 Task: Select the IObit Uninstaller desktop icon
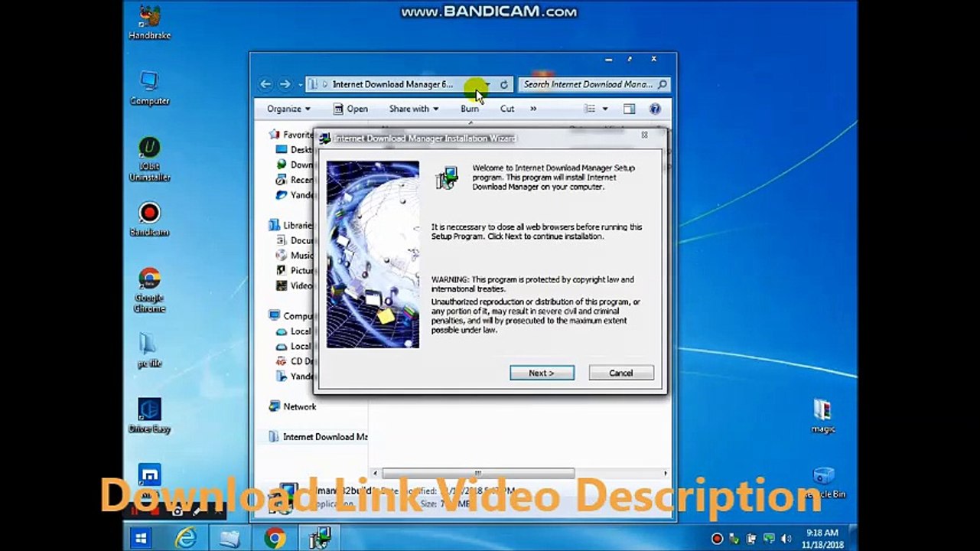tap(149, 159)
